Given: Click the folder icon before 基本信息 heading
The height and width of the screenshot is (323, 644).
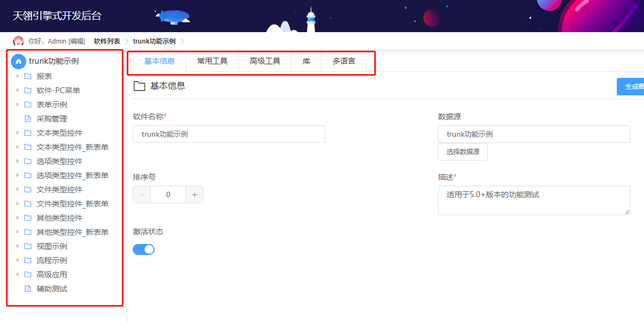Looking at the screenshot, I should click(x=139, y=86).
